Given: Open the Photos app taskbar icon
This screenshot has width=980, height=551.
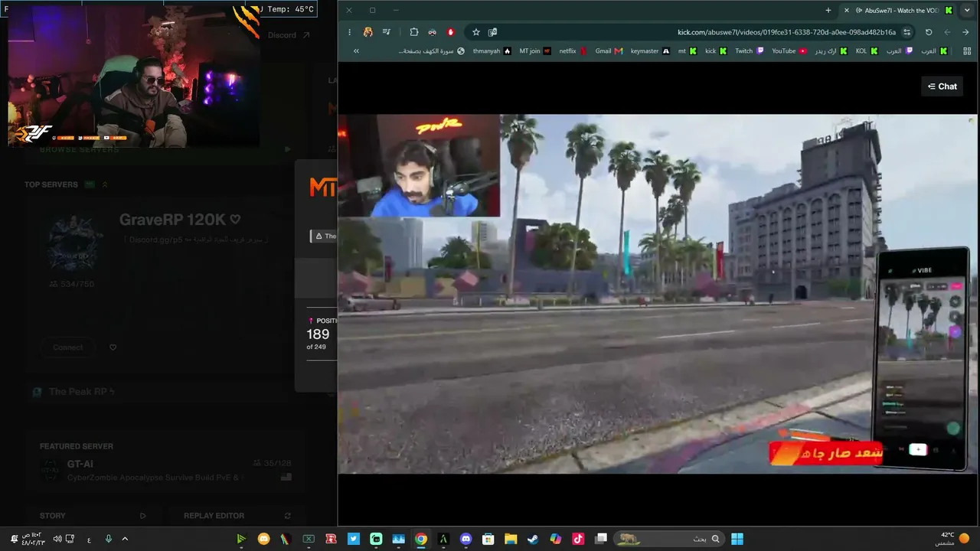Looking at the screenshot, I should pos(398,539).
